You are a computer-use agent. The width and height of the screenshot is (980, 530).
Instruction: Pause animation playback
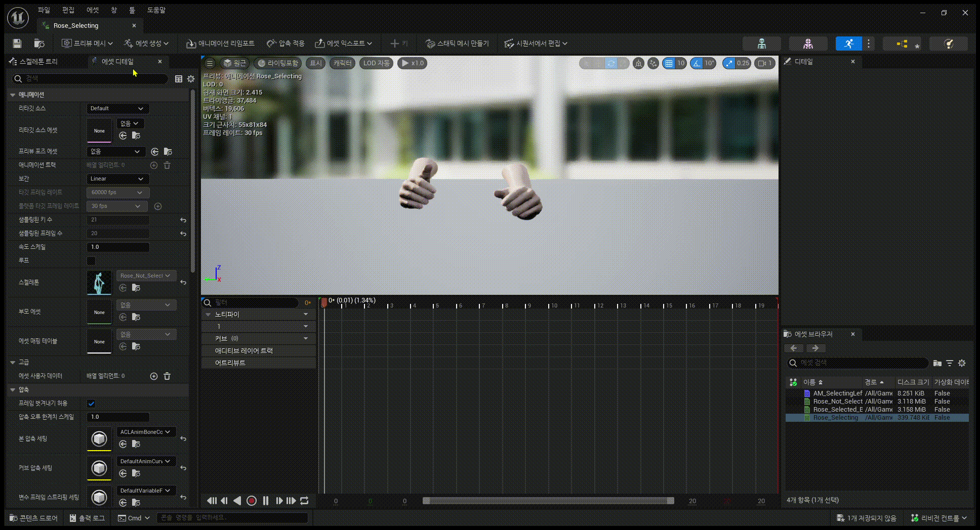point(266,501)
